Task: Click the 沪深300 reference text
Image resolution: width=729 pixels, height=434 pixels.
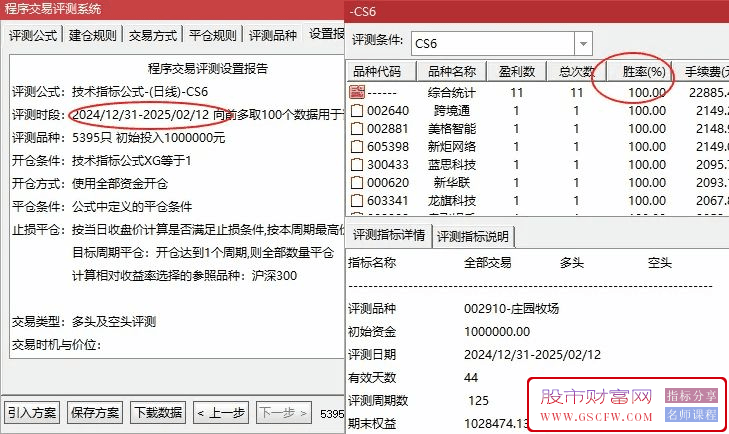Action: coord(274,276)
